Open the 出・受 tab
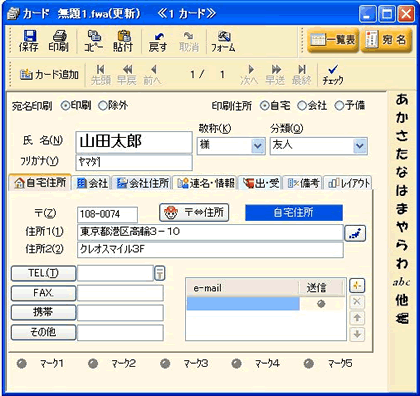The width and height of the screenshot is (420, 396). 261,183
